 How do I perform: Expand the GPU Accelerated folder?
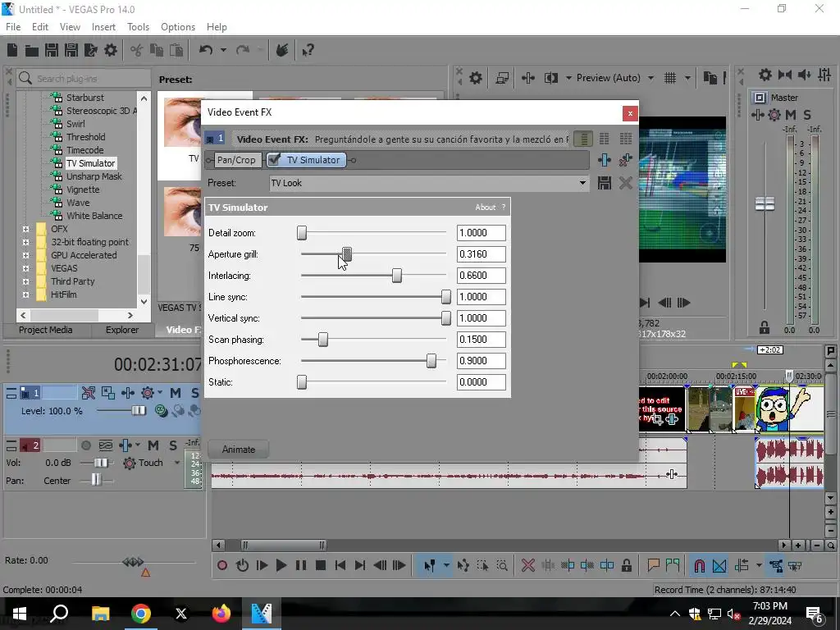pos(25,255)
